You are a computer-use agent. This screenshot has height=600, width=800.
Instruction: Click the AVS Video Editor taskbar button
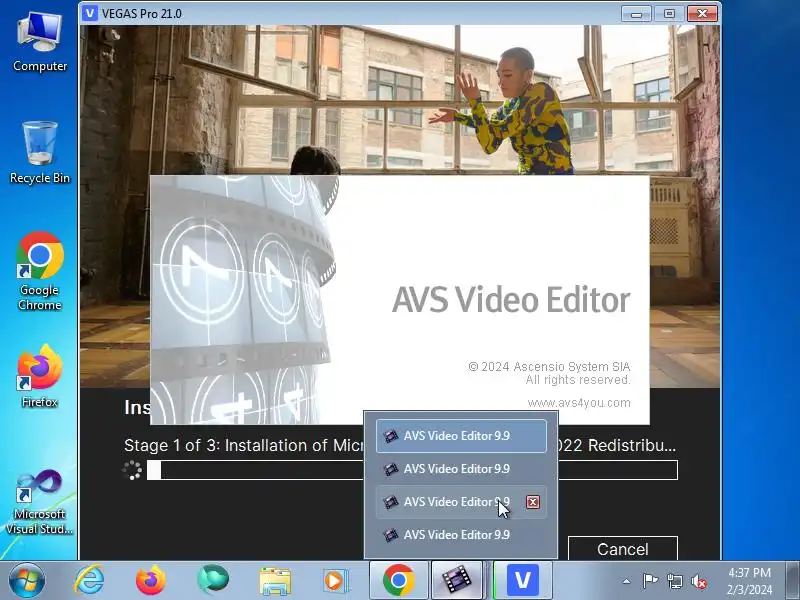click(457, 580)
